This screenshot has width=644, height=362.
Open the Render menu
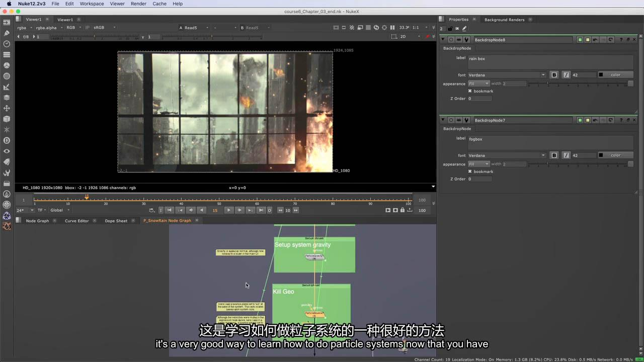138,4
